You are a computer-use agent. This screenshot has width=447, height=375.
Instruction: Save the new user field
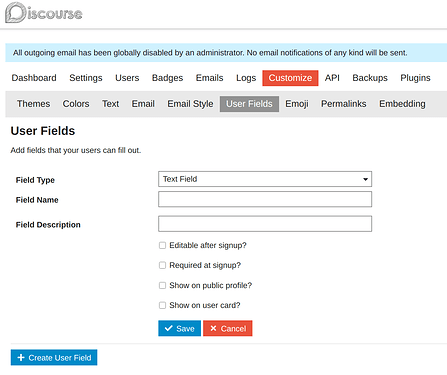179,328
